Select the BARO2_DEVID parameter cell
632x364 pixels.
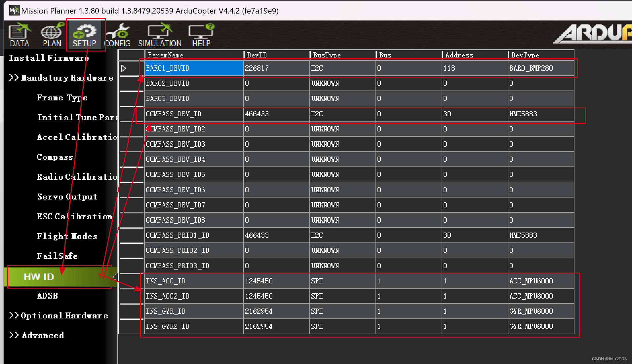pos(194,84)
